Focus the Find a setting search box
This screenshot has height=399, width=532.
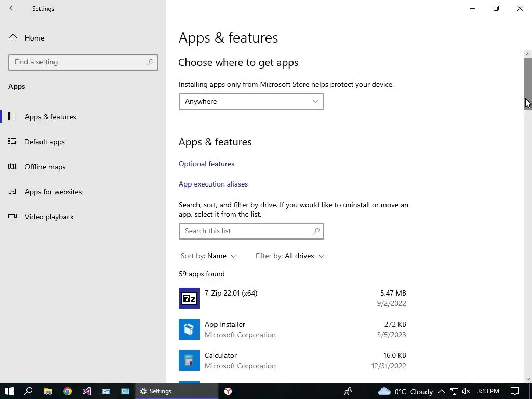83,62
